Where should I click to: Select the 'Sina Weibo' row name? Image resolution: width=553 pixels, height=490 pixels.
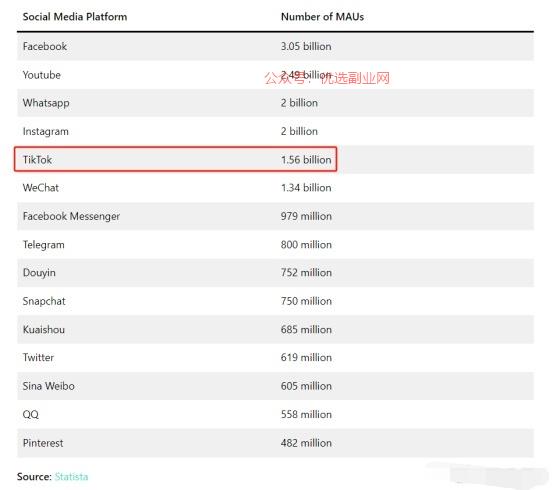49,386
